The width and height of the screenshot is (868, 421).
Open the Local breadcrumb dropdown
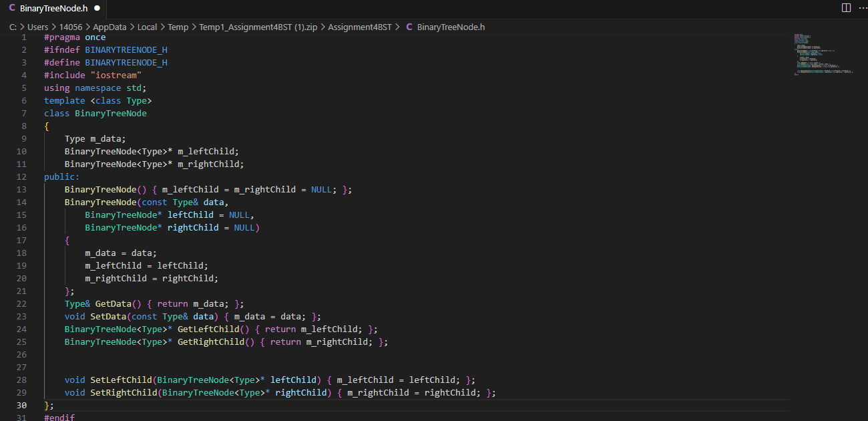pos(147,27)
